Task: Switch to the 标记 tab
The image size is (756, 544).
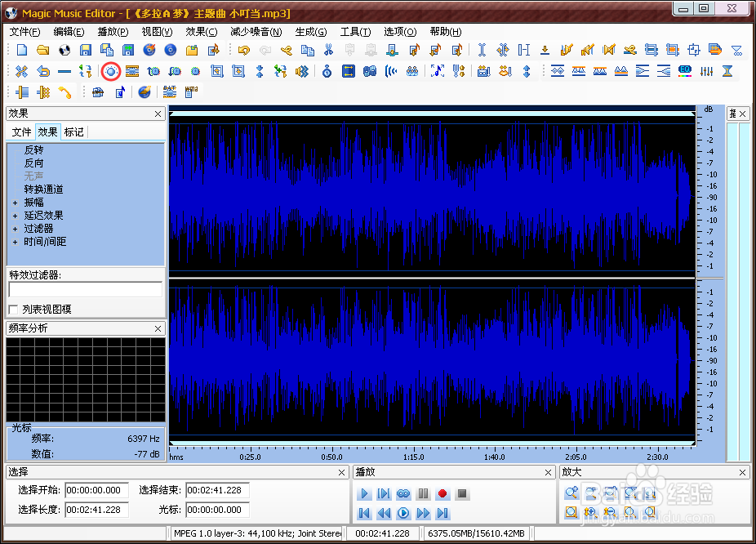Action: (x=73, y=132)
